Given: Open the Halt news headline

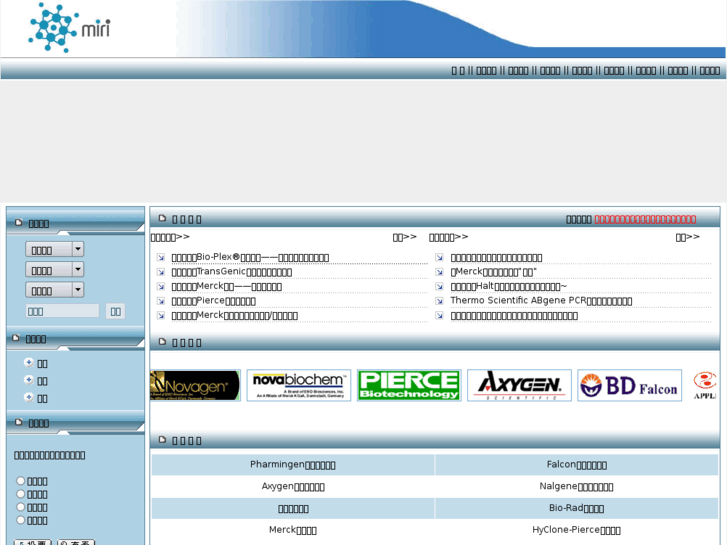Looking at the screenshot, I should (x=509, y=287).
